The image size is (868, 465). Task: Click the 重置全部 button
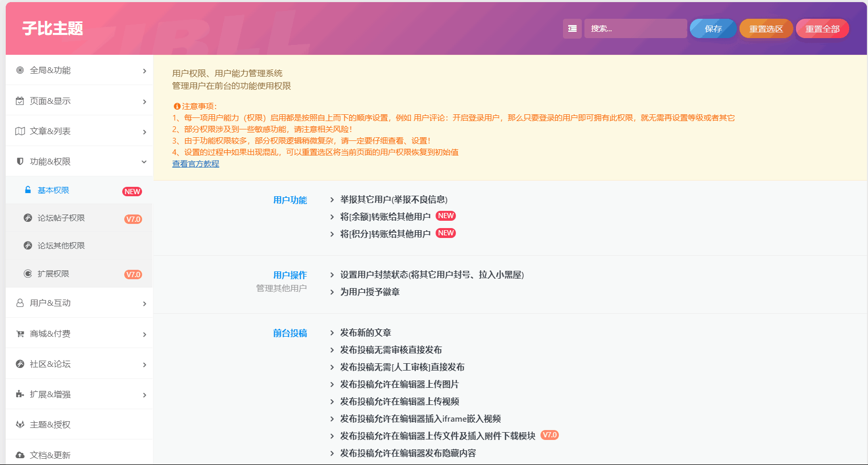(x=823, y=29)
